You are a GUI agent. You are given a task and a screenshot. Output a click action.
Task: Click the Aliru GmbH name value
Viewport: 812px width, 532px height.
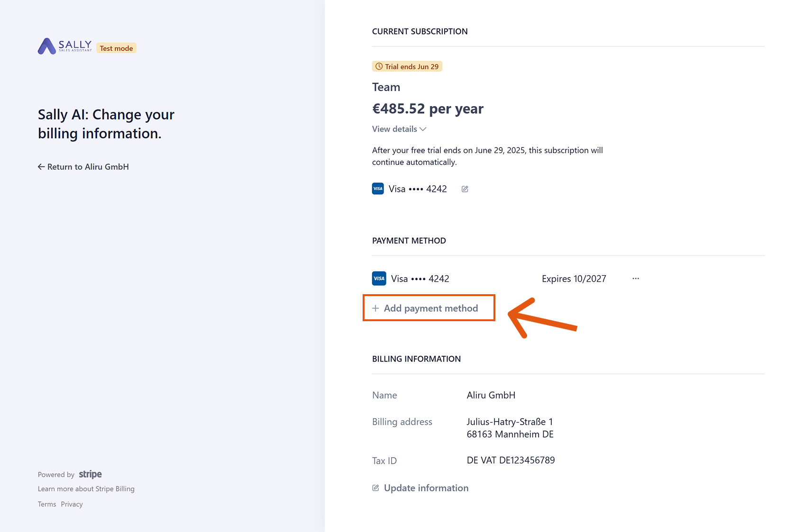tap(491, 395)
